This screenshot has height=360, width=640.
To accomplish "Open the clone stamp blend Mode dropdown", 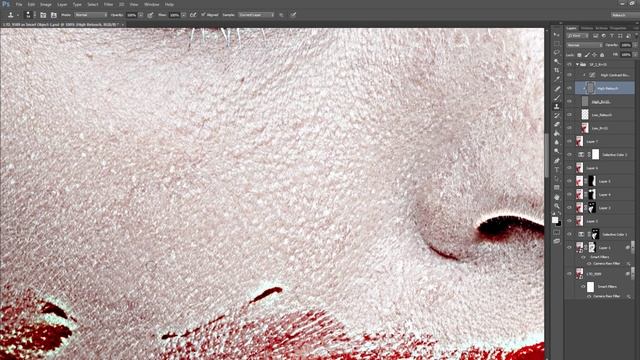I will (x=90, y=15).
